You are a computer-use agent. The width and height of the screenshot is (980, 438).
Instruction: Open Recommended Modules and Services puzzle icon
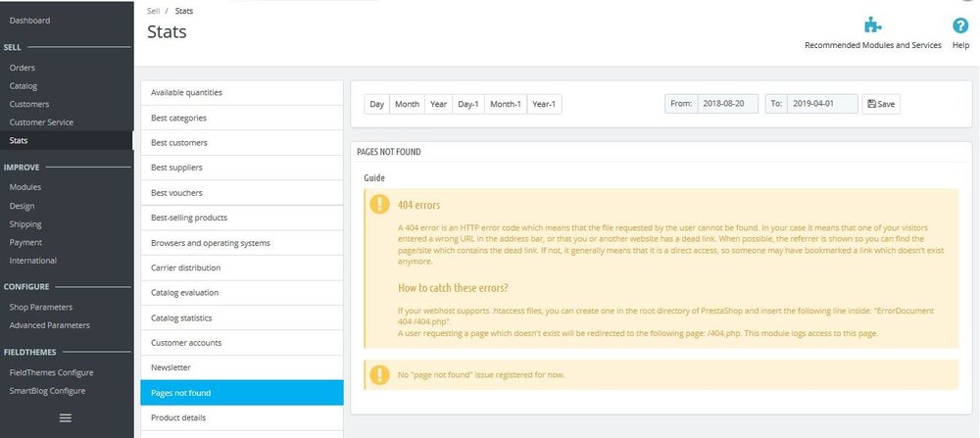pos(872,25)
